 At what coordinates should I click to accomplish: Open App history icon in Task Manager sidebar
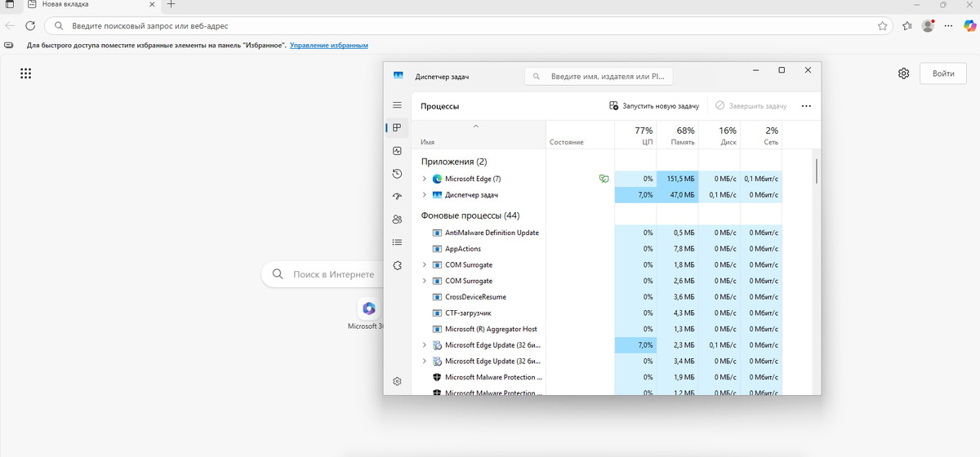[x=397, y=174]
